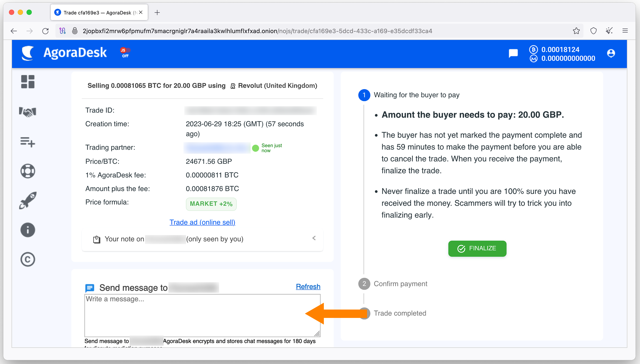Viewport: 640px width, 364px height.
Task: Open the dashboard grid icon in sidebar
Action: click(x=28, y=82)
